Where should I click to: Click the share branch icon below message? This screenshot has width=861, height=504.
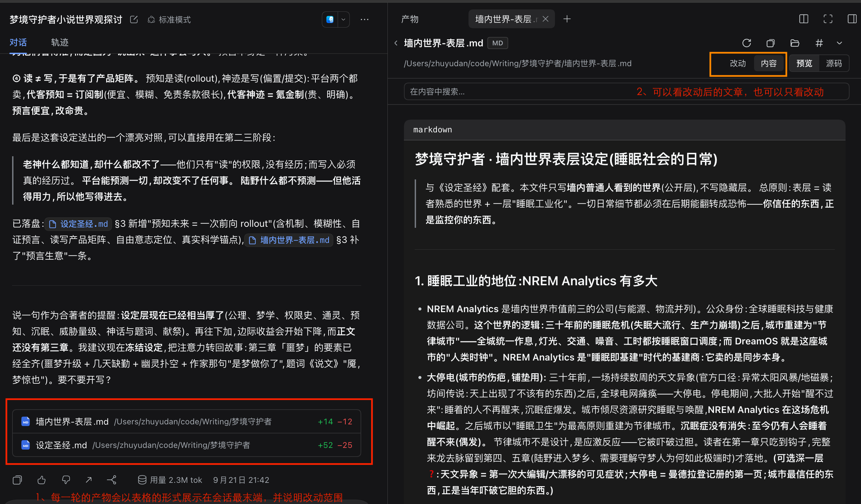[x=112, y=480]
